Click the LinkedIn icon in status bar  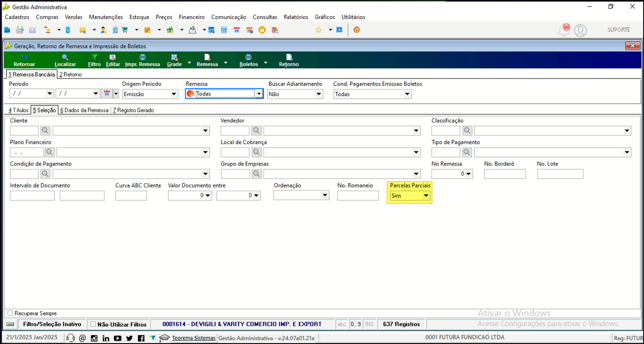(x=106, y=338)
